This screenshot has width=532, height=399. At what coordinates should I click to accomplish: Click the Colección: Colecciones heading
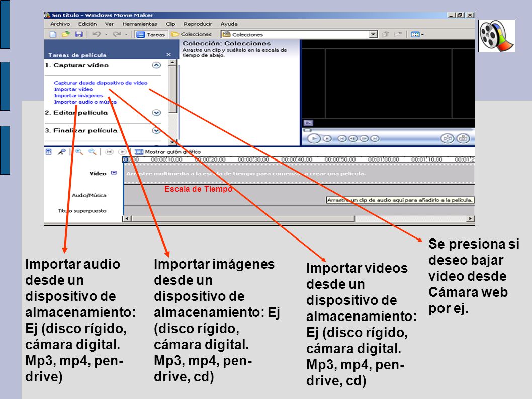click(227, 43)
